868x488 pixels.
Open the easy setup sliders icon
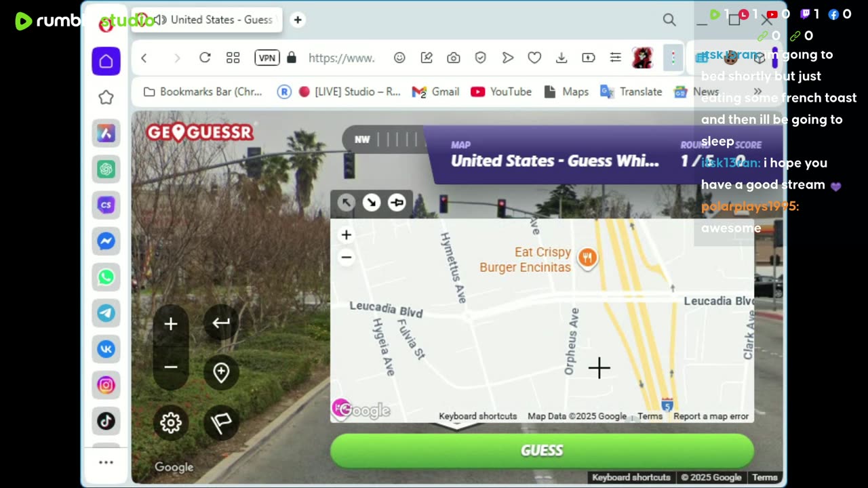point(616,58)
